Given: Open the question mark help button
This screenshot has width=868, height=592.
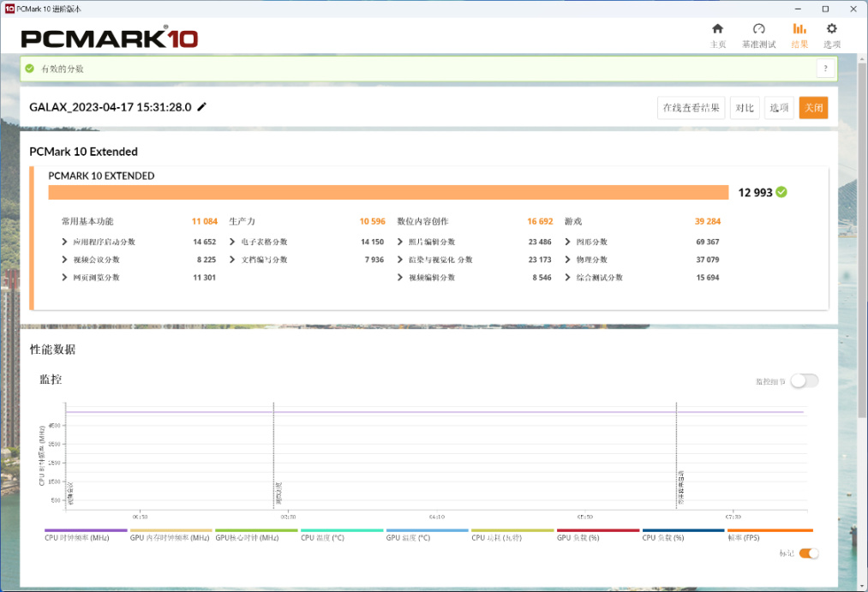Looking at the screenshot, I should (x=825, y=69).
